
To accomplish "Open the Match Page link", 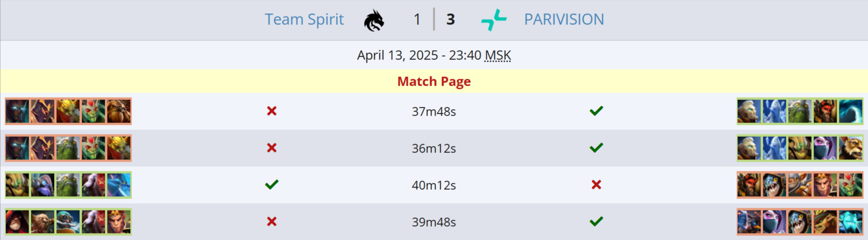I will (x=434, y=82).
